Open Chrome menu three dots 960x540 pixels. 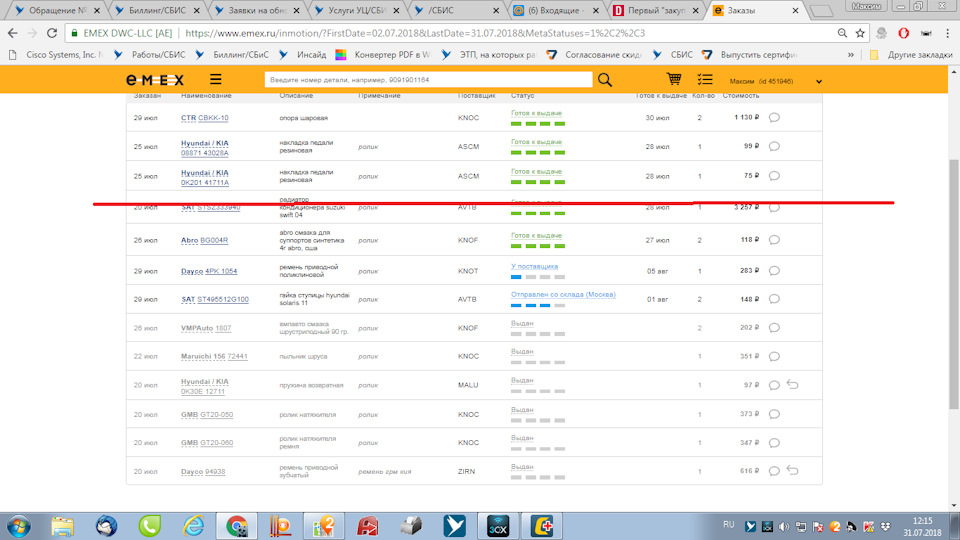point(948,33)
